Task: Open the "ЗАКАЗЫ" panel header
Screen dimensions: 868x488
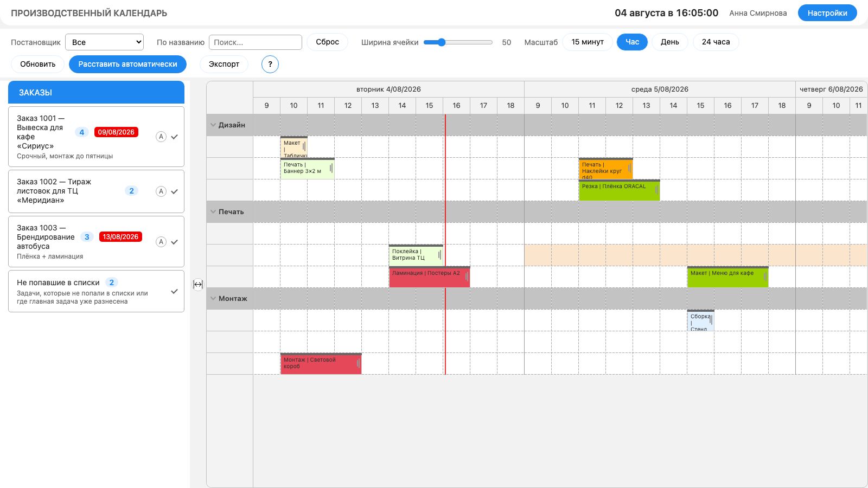Action: pyautogui.click(x=96, y=92)
